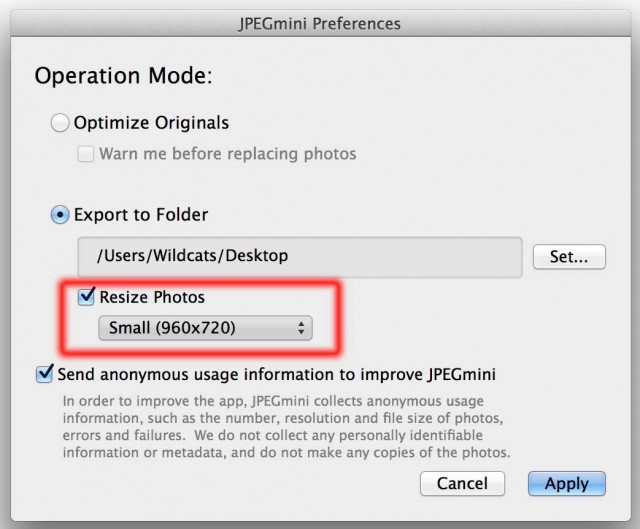Screen dimensions: 640x529
Task: Click the anonymous usage description paragraph
Action: click(x=286, y=427)
